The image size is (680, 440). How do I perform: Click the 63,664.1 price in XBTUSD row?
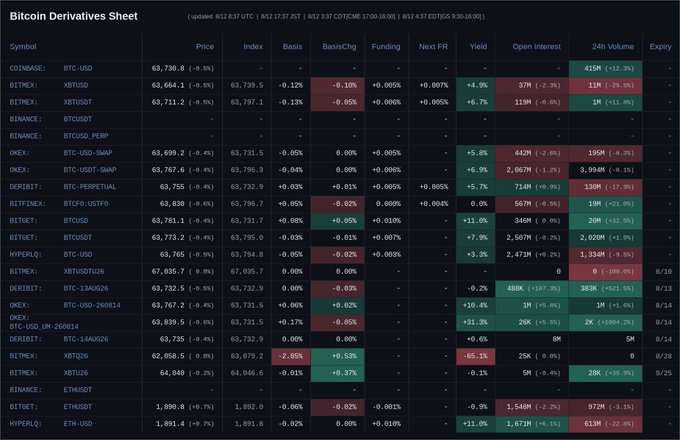[x=168, y=85]
